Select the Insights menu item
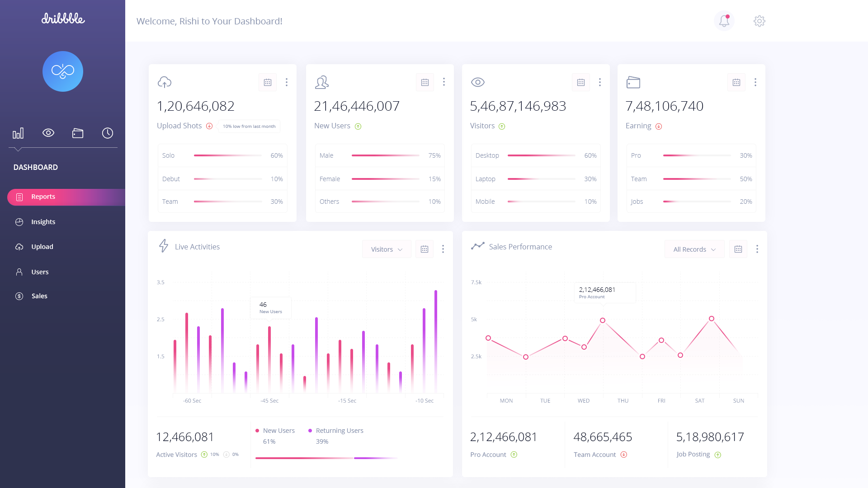868x488 pixels. tap(43, 221)
